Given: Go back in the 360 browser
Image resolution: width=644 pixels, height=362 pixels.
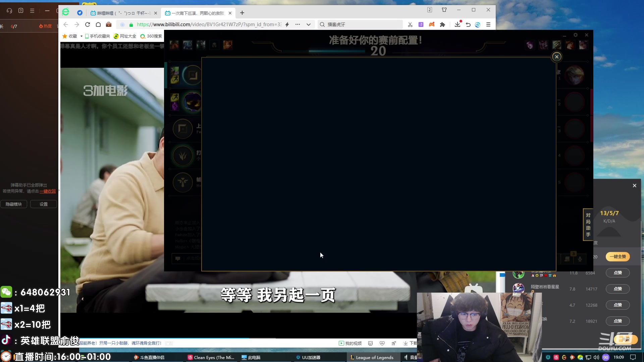Looking at the screenshot, I should click(x=66, y=24).
